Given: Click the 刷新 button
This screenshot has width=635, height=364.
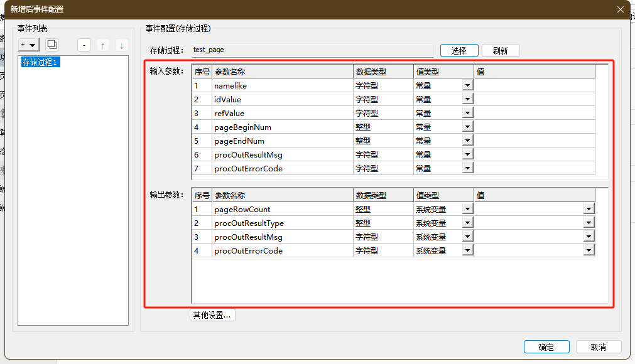Looking at the screenshot, I should (x=501, y=51).
